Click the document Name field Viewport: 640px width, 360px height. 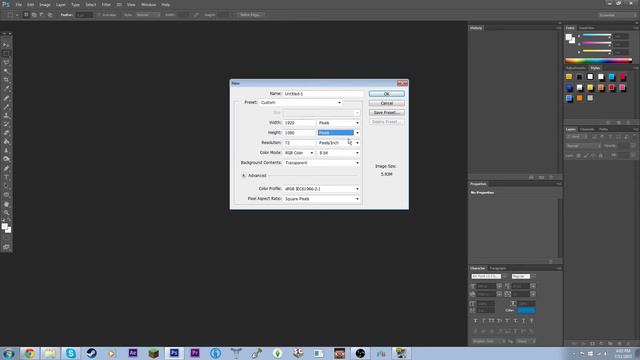[x=323, y=94]
